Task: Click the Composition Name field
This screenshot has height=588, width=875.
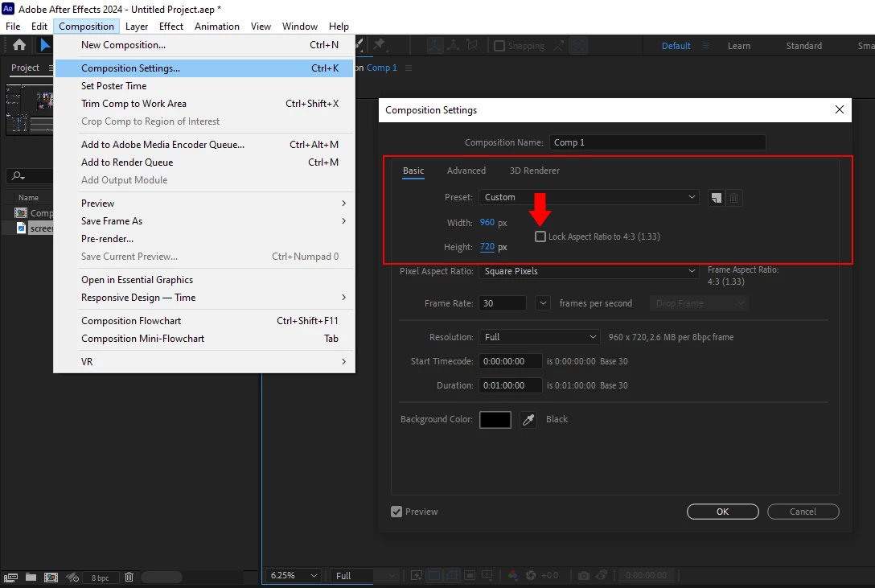Action: [657, 142]
